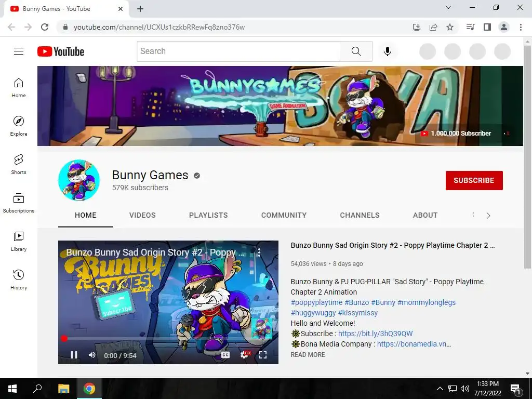This screenshot has height=399, width=532.
Task: Reload the page in Chrome
Action: pyautogui.click(x=45, y=27)
